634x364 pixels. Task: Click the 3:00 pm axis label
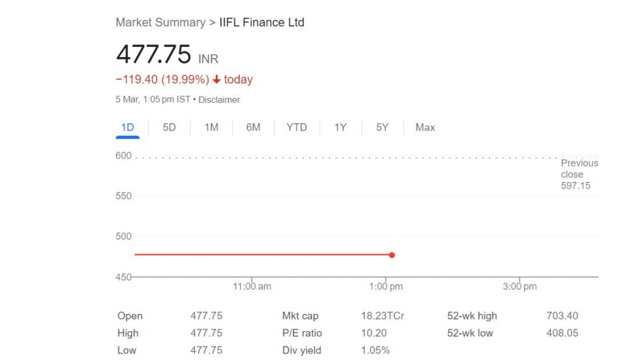coord(519,287)
